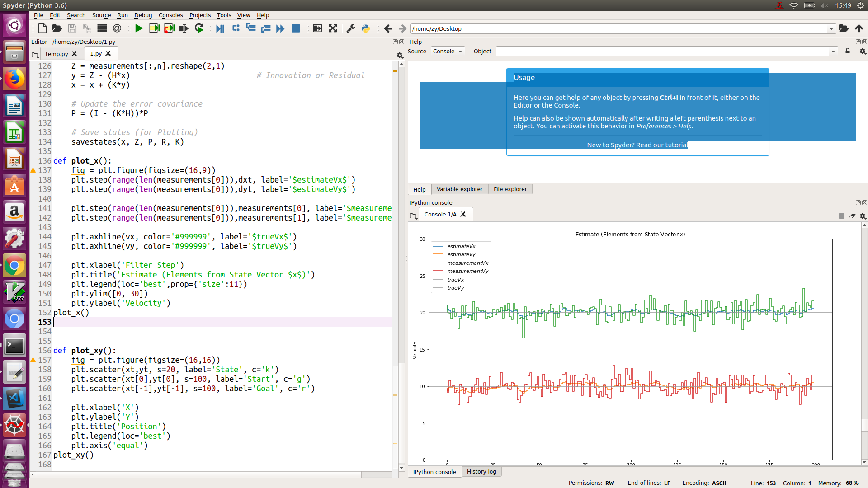The image size is (868, 488).
Task: Click the blue Stop debugging square
Action: point(296,28)
